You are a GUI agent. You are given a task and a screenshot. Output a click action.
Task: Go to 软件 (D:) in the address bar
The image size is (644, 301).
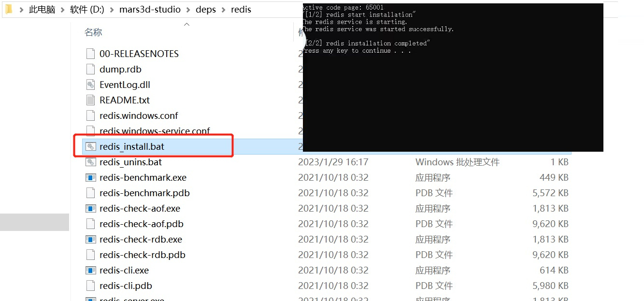pos(87,10)
